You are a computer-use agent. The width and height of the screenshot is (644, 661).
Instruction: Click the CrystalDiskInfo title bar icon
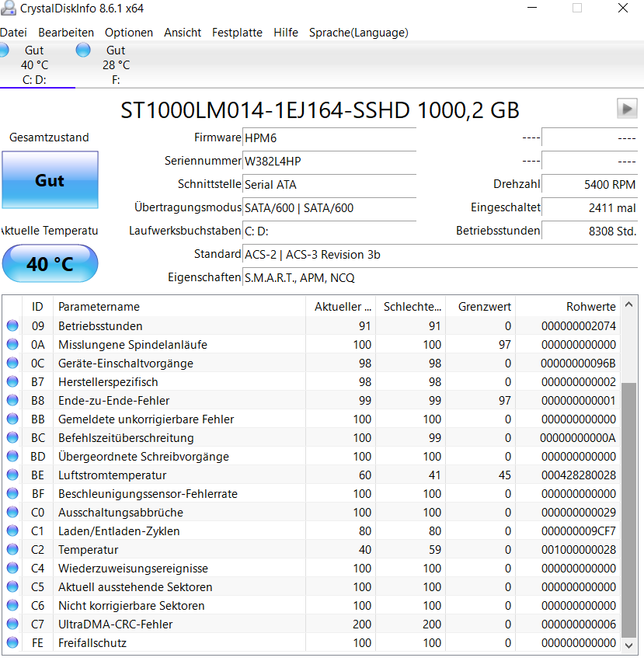point(8,8)
